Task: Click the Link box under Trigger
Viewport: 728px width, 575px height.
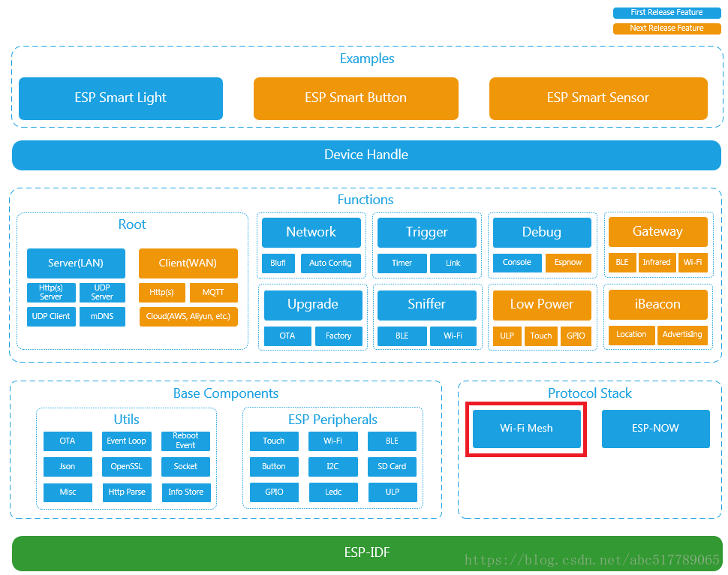Action: (453, 263)
